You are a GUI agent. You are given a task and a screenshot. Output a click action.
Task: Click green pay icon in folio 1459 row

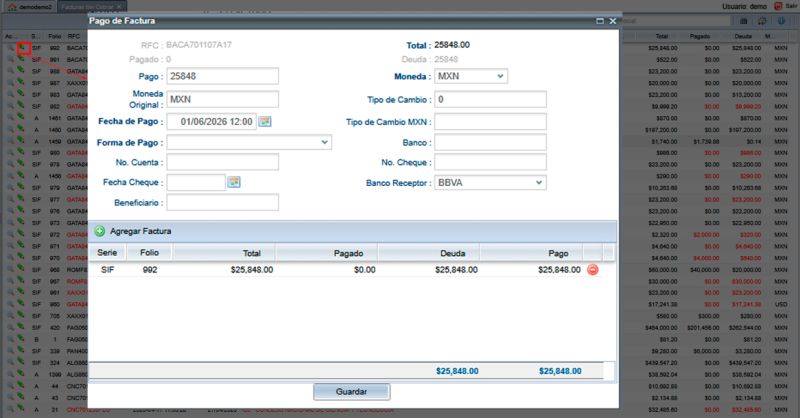point(21,141)
